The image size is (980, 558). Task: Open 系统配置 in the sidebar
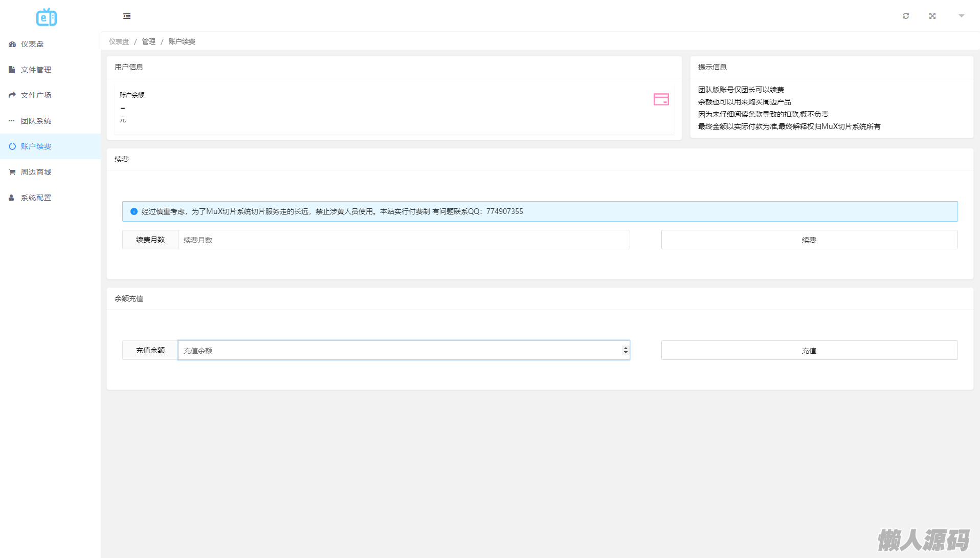36,198
